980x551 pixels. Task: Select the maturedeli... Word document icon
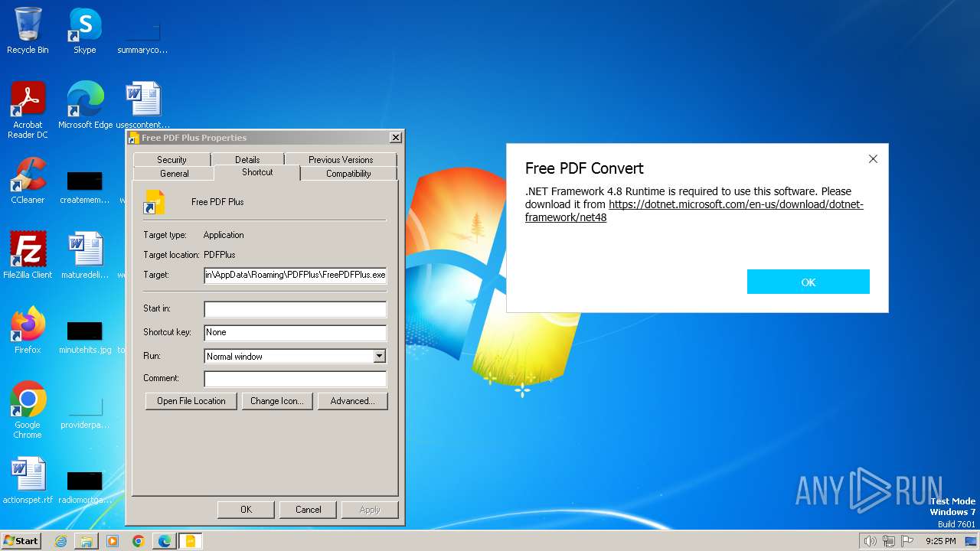tap(85, 255)
